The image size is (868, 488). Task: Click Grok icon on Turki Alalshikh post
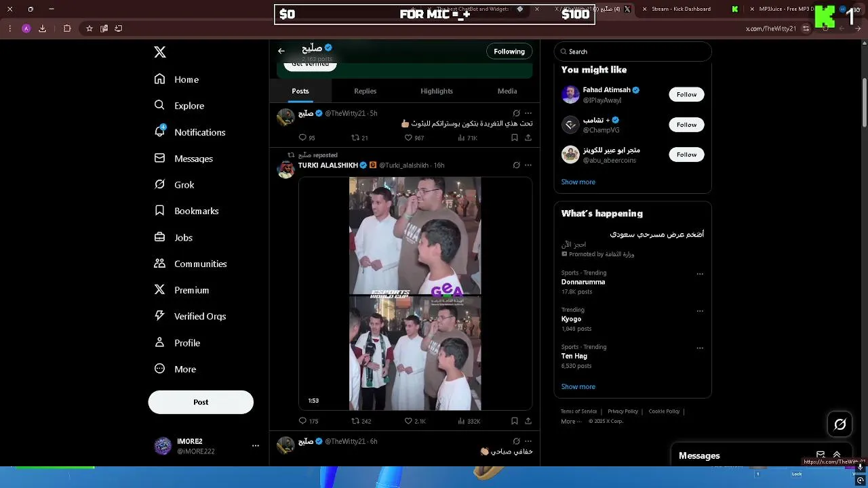516,165
